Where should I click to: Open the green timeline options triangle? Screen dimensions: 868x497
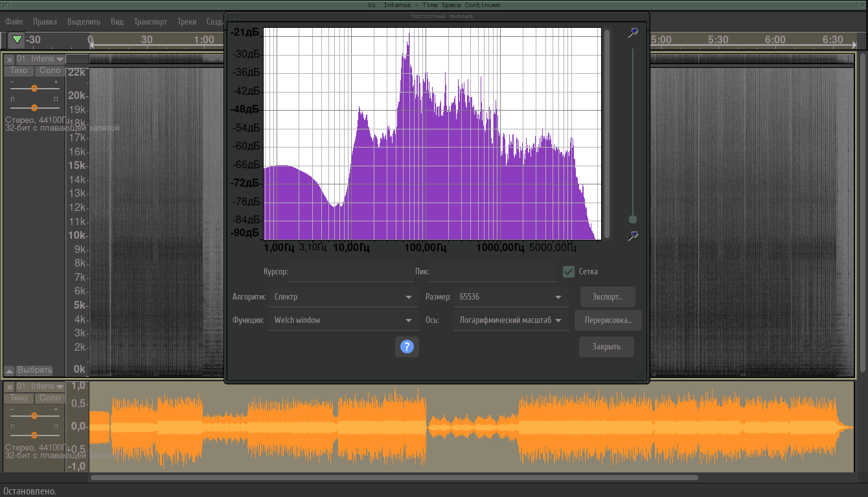point(17,40)
